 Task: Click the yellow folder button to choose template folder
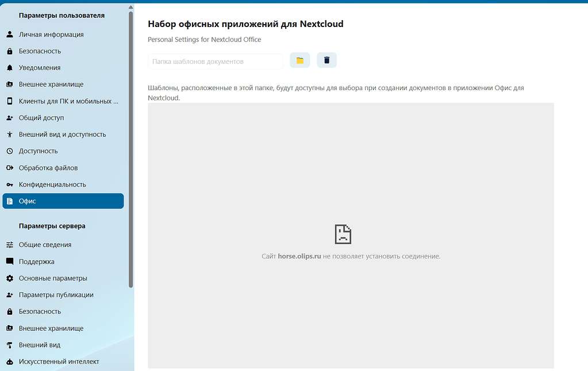coord(300,60)
